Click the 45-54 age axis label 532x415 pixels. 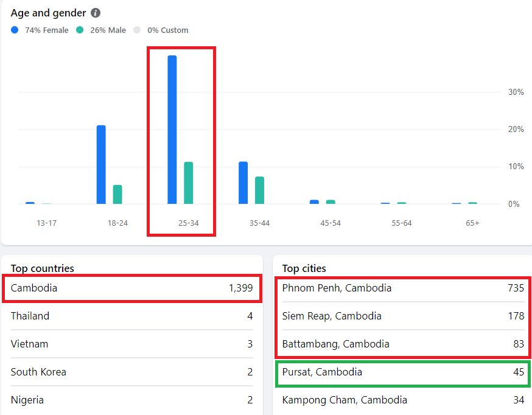tap(331, 223)
